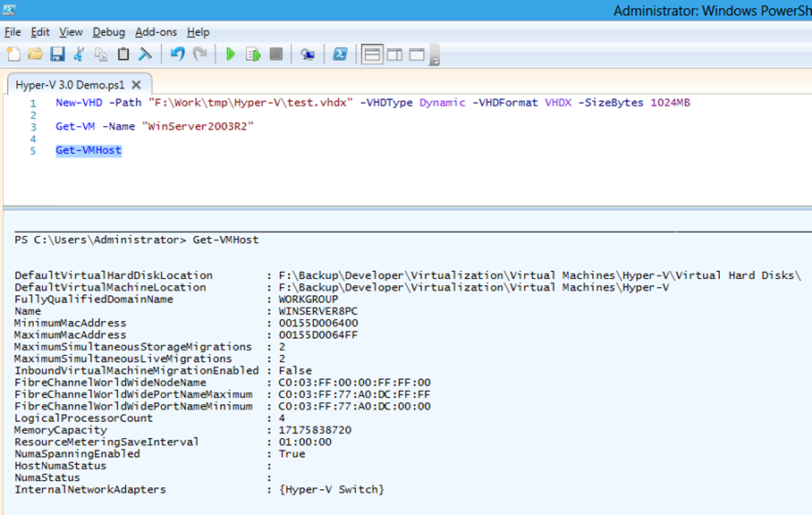Screen dimensions: 812x515
Task: Create a new script with New icon
Action: click(x=13, y=55)
